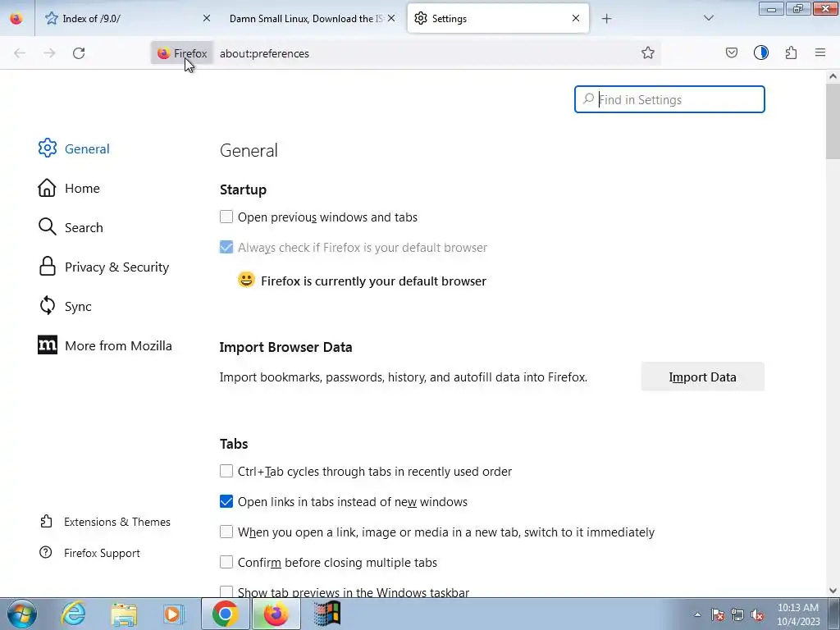This screenshot has width=840, height=630.
Task: Open the Extensions puzzle piece icon
Action: [x=791, y=52]
